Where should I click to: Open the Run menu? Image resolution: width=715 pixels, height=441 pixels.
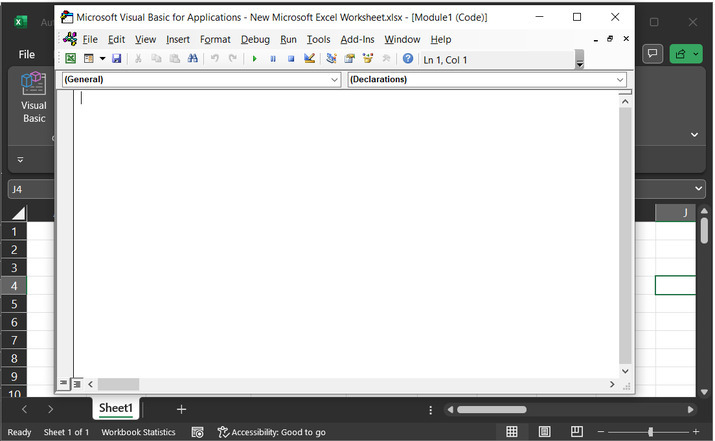(x=288, y=40)
